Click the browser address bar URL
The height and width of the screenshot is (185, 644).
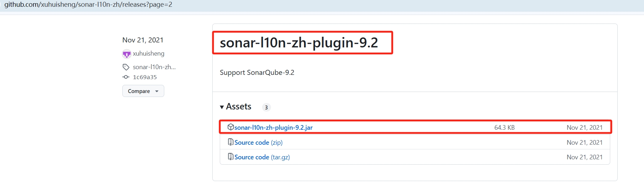click(x=88, y=5)
